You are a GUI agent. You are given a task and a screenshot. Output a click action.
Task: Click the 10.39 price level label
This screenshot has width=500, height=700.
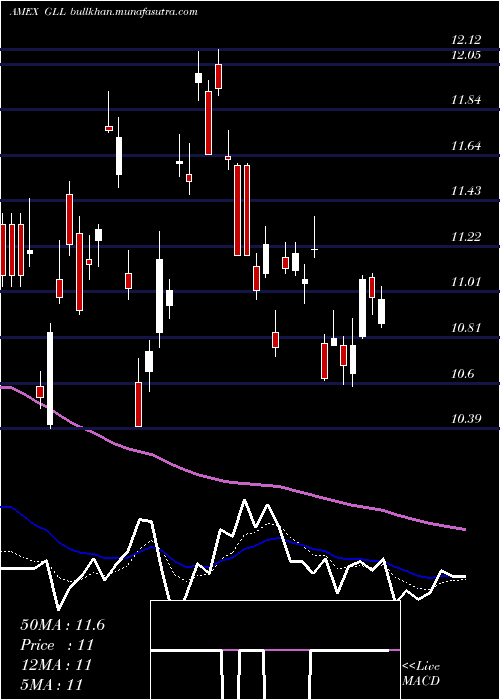466,419
